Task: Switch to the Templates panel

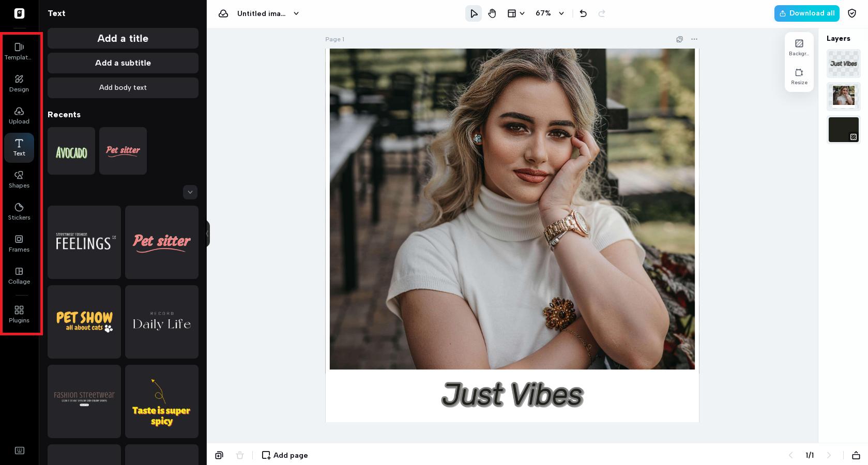Action: pyautogui.click(x=19, y=51)
